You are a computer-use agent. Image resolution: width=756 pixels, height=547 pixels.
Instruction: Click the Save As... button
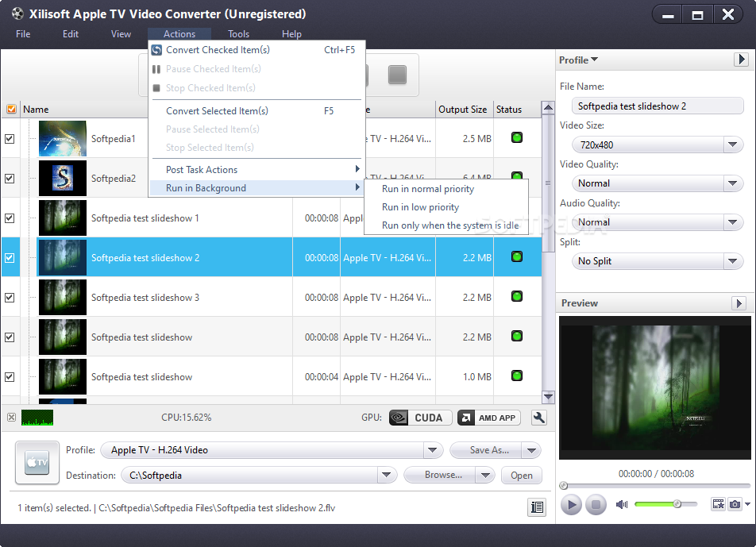(x=487, y=450)
